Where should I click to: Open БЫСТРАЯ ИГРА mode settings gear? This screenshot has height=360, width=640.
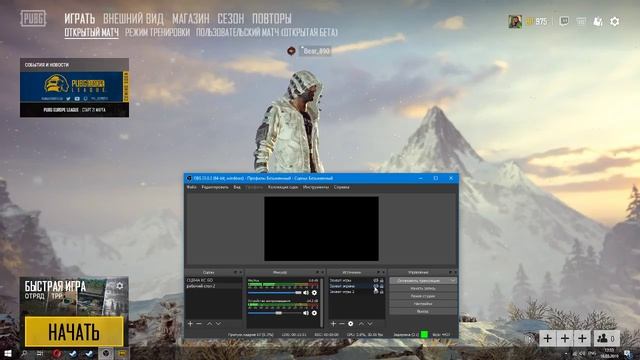point(120,286)
